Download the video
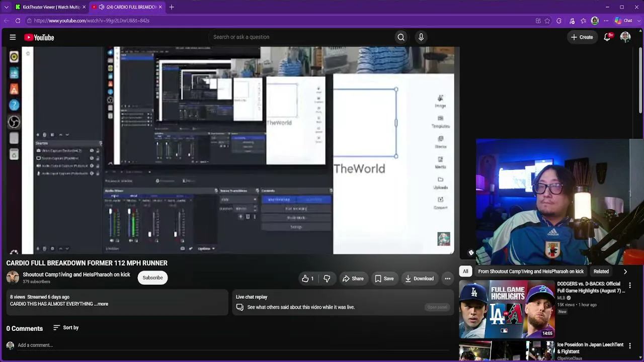644x362 pixels. [419, 279]
